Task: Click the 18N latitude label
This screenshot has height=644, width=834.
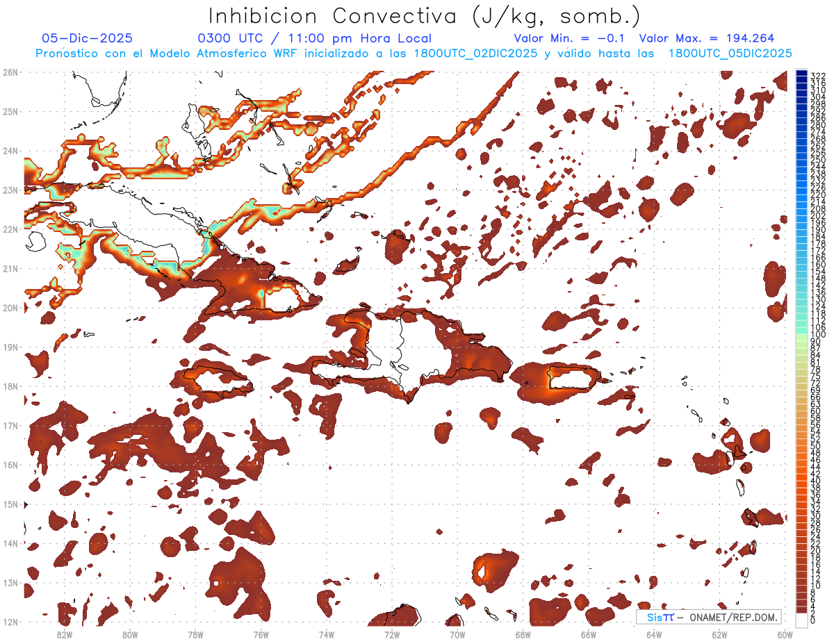Action: (10, 386)
